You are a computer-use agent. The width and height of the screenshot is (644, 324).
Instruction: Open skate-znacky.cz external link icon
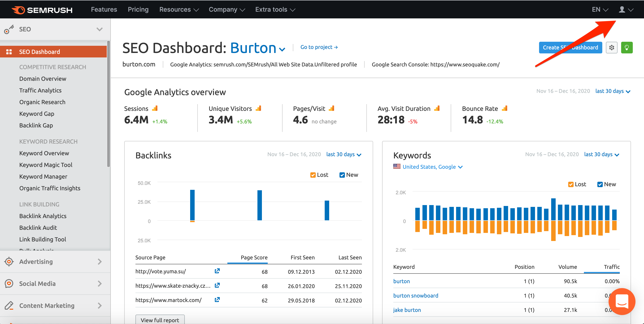click(217, 285)
